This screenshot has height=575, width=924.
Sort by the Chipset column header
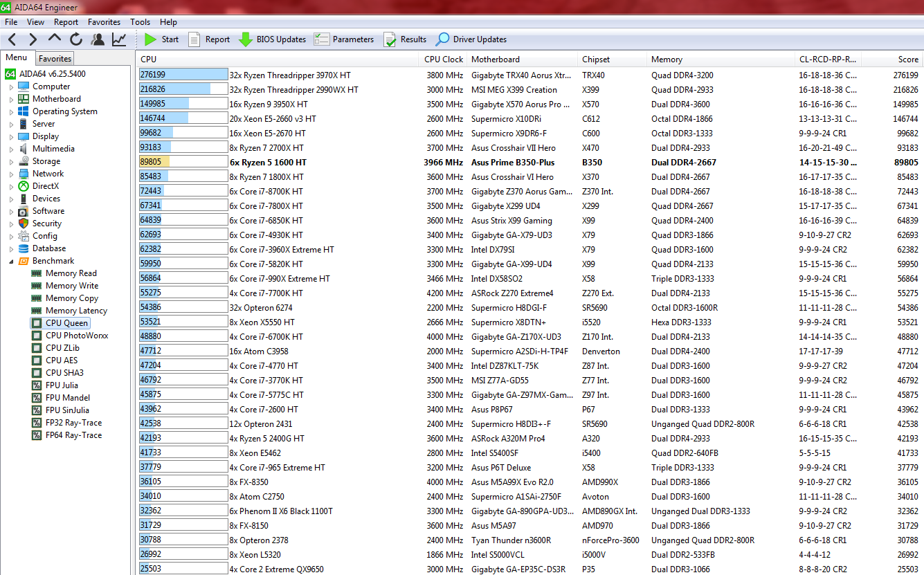click(x=613, y=60)
